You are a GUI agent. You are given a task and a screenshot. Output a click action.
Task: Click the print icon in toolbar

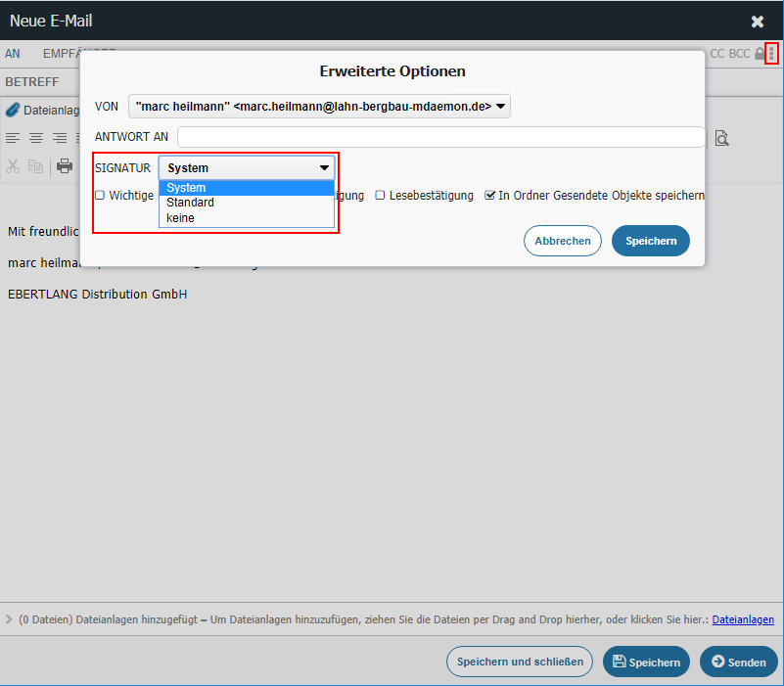(x=65, y=165)
